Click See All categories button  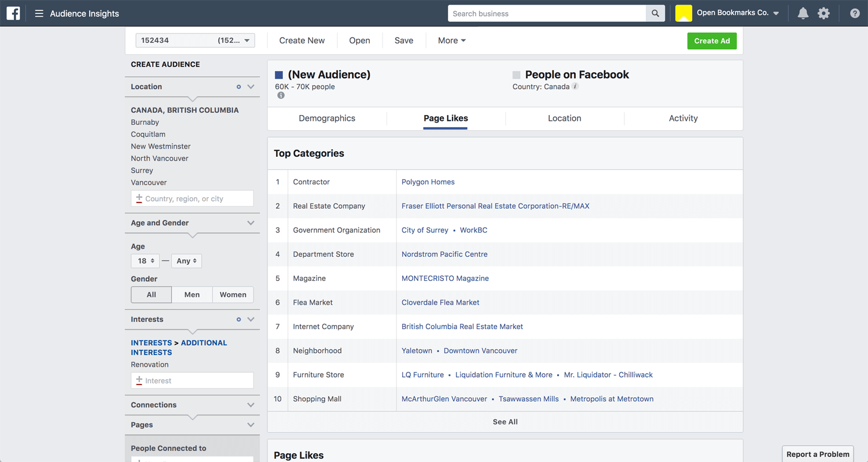coord(505,422)
